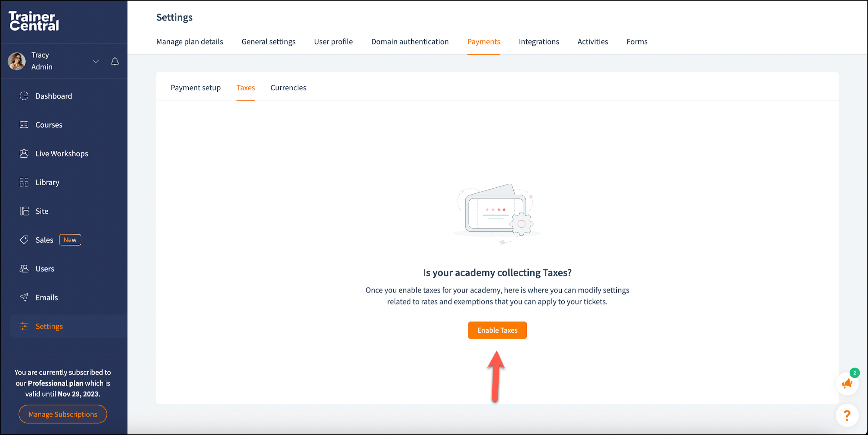Open the Users sidebar item

(44, 269)
